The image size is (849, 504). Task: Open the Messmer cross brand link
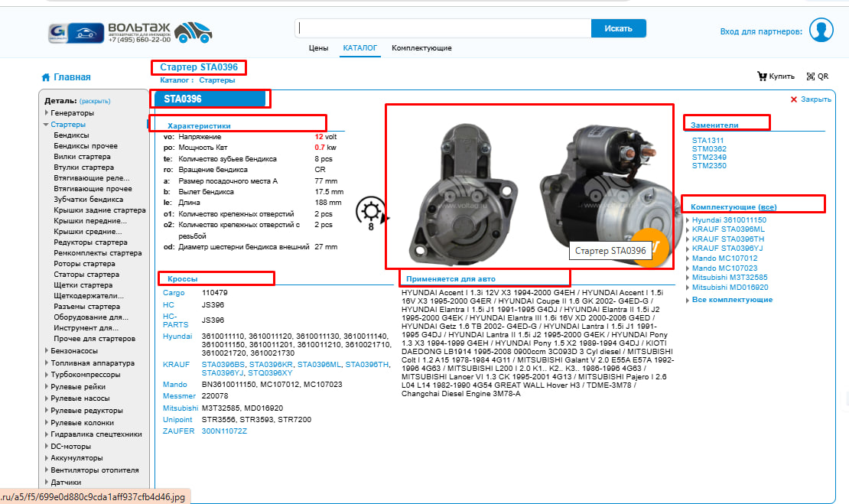coord(179,395)
